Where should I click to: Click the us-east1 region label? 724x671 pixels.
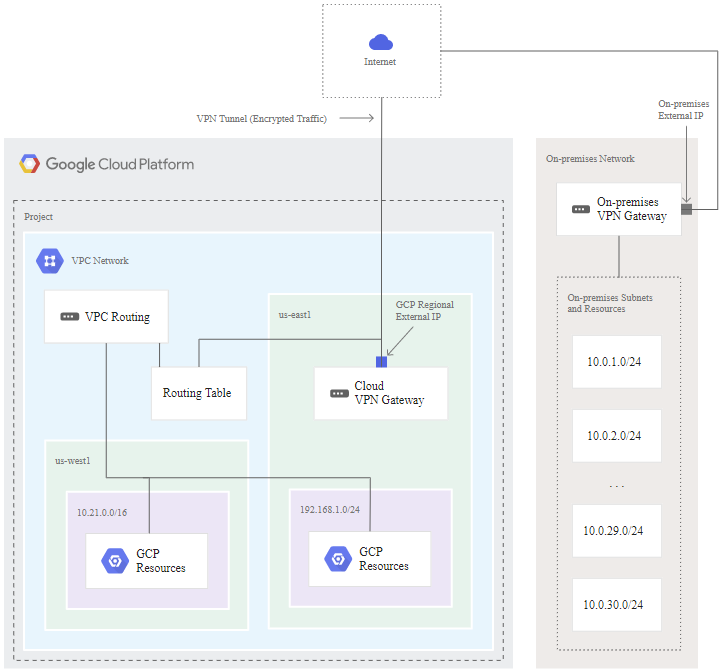pyautogui.click(x=295, y=314)
